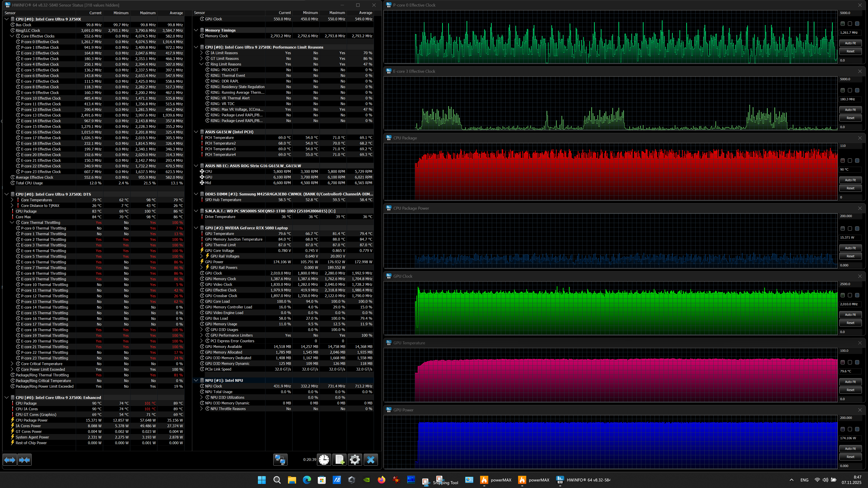Expand the Core Temperatures tree node
Viewport: 868px width, 488px height.
pyautogui.click(x=12, y=200)
